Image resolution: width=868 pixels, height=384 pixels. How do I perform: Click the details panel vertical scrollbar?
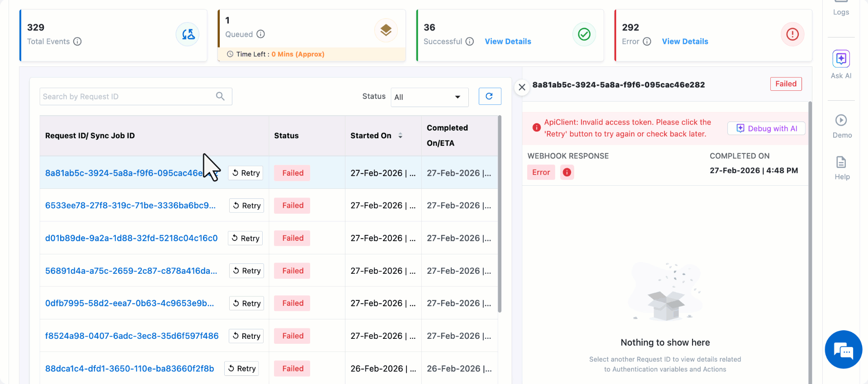[x=810, y=242]
